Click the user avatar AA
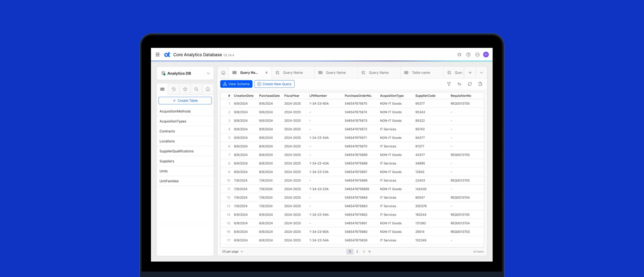The width and height of the screenshot is (644, 277). pos(486,55)
